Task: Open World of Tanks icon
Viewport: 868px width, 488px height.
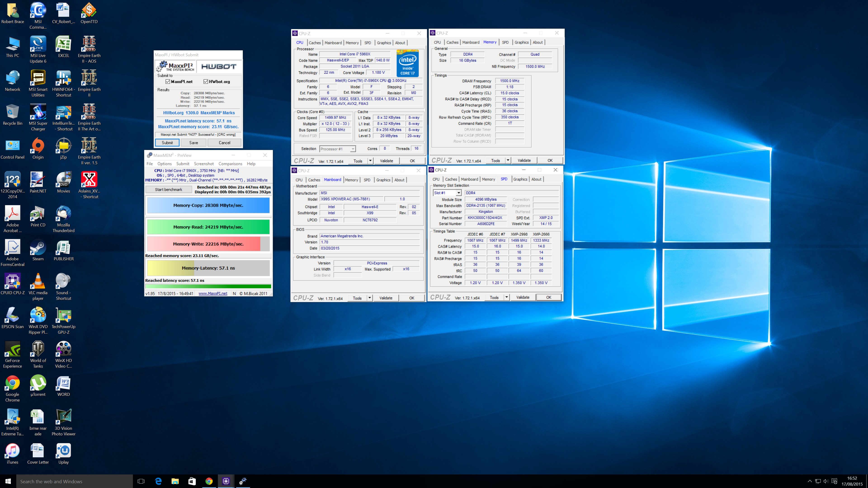Action: [x=38, y=355]
